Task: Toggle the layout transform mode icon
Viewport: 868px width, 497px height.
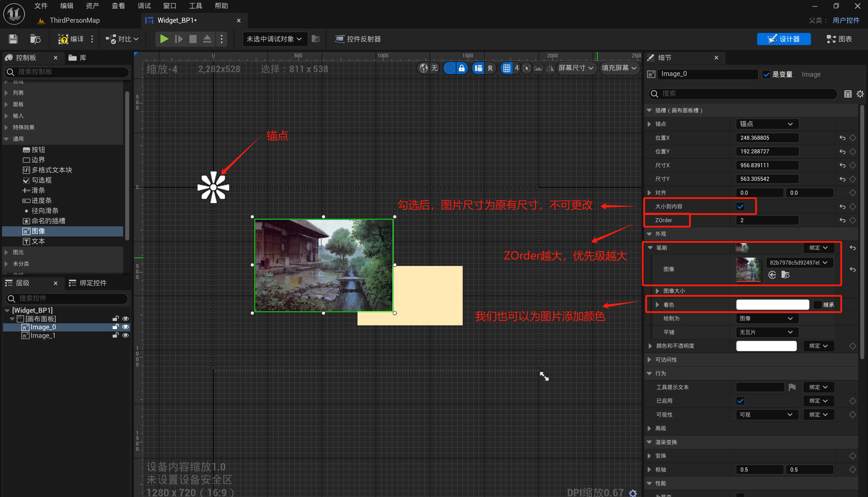Action: click(478, 68)
